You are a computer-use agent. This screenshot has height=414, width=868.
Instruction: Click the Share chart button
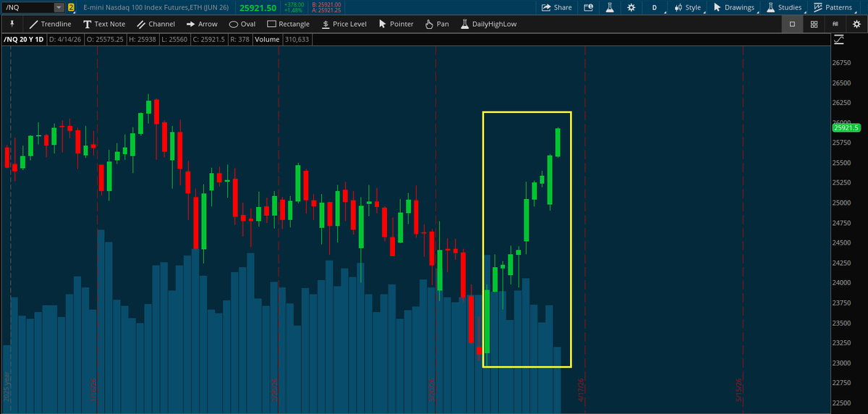pyautogui.click(x=556, y=7)
